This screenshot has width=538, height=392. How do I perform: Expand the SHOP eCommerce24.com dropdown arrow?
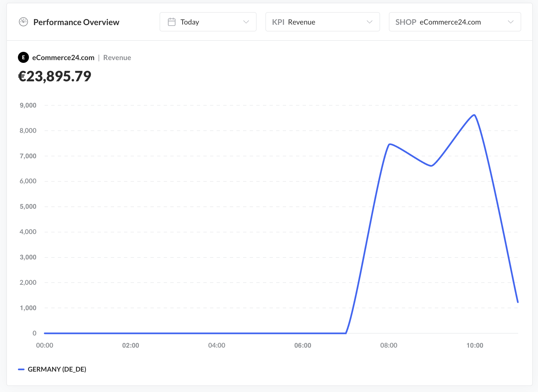[x=511, y=22]
